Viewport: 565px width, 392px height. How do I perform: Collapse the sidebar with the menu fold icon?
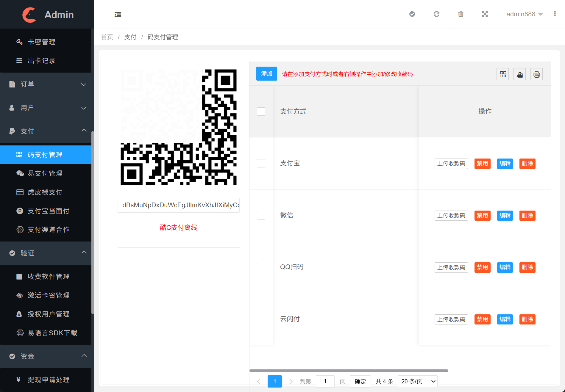click(x=118, y=15)
